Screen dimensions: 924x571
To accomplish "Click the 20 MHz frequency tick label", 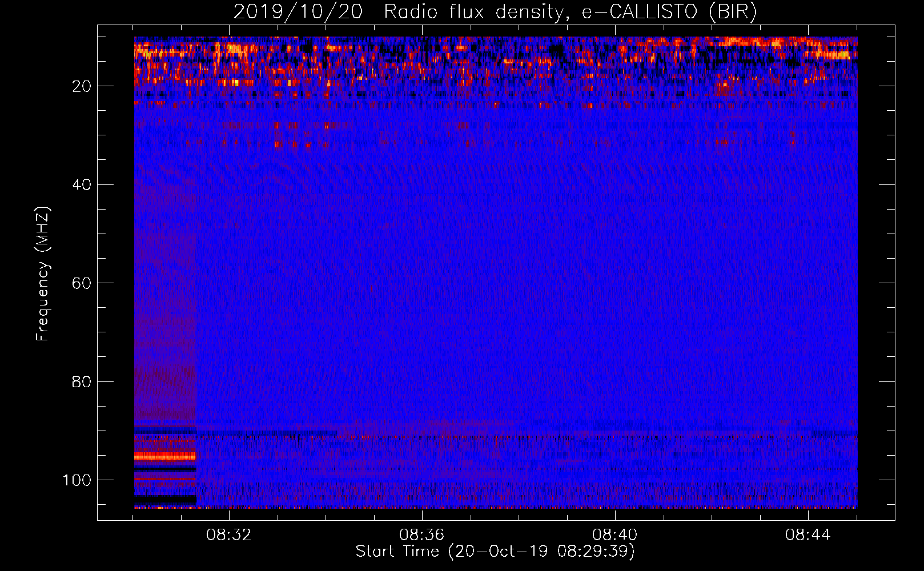I will pyautogui.click(x=82, y=86).
